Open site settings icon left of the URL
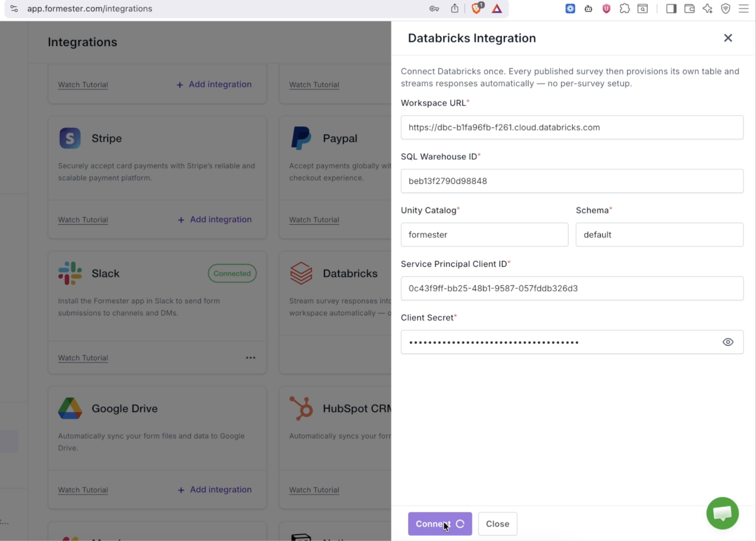This screenshot has height=541, width=756. coord(14,8)
